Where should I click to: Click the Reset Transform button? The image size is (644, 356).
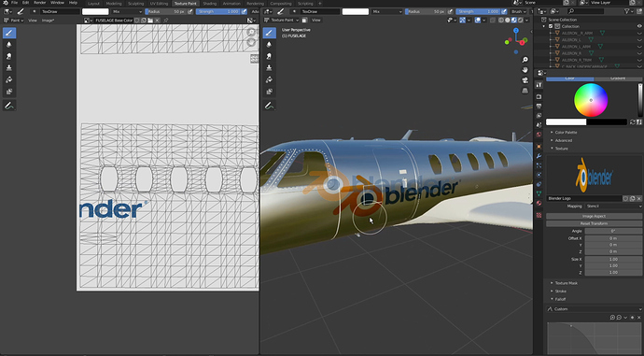point(594,223)
